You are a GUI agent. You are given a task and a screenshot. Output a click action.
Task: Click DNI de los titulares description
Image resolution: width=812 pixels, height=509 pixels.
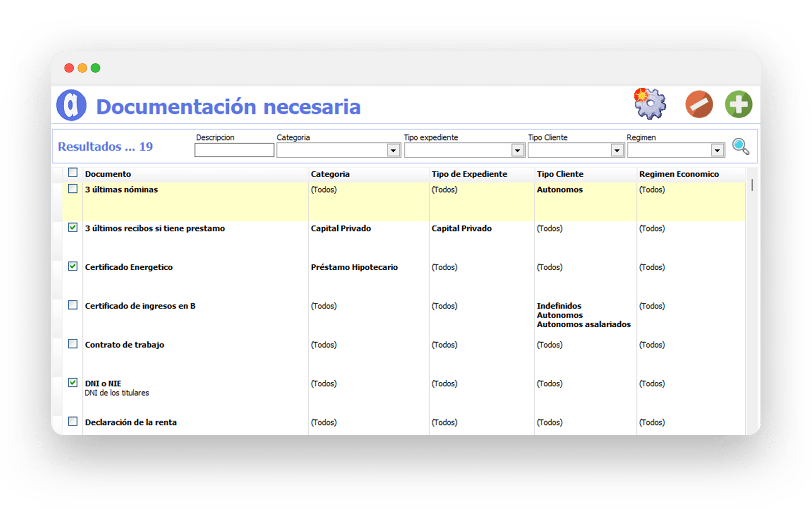[x=117, y=393]
